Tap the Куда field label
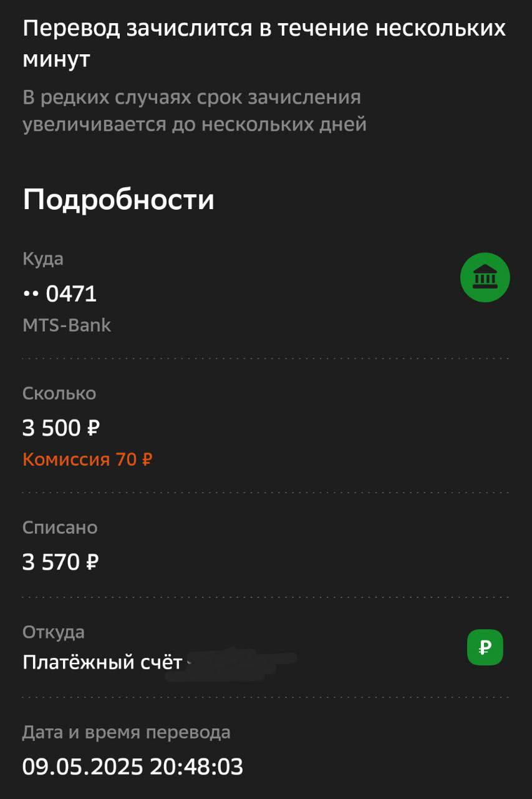The height and width of the screenshot is (799, 532). (x=43, y=259)
